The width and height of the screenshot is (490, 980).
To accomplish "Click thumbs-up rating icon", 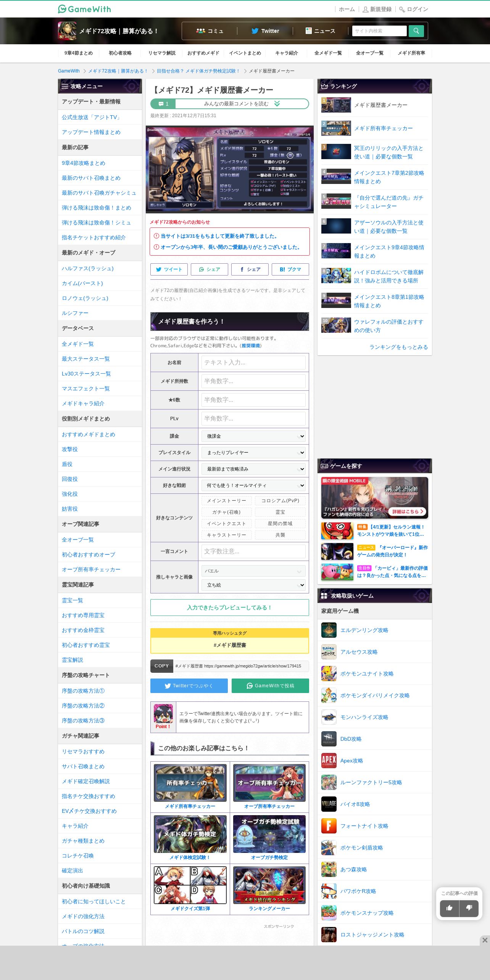I will (x=450, y=908).
